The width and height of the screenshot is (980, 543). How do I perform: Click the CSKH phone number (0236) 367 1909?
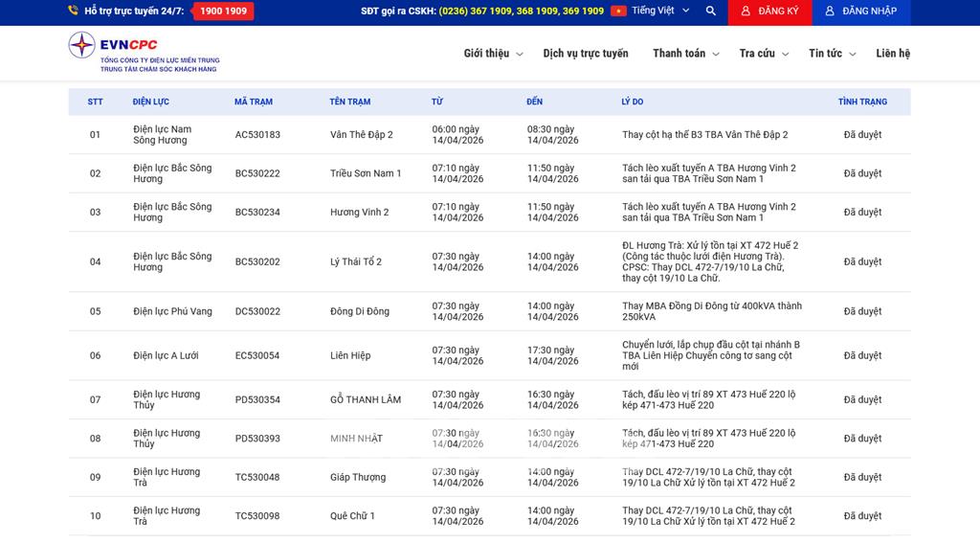pyautogui.click(x=475, y=11)
